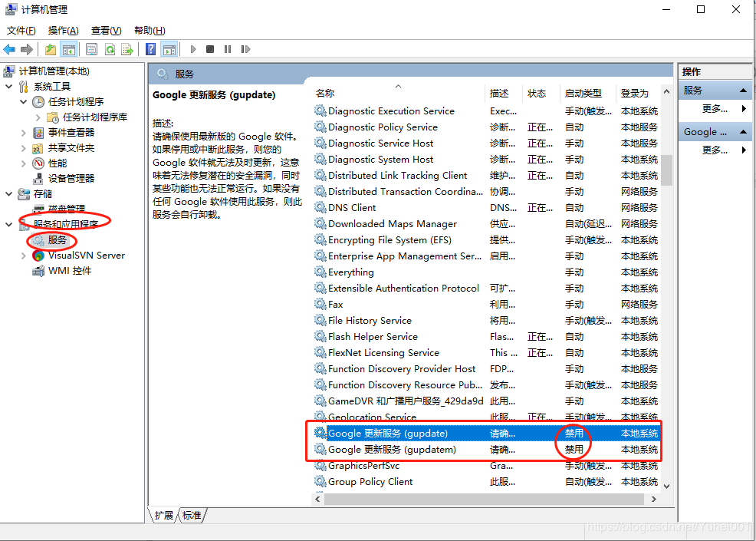Click the Export List toolbar icon

(127, 50)
